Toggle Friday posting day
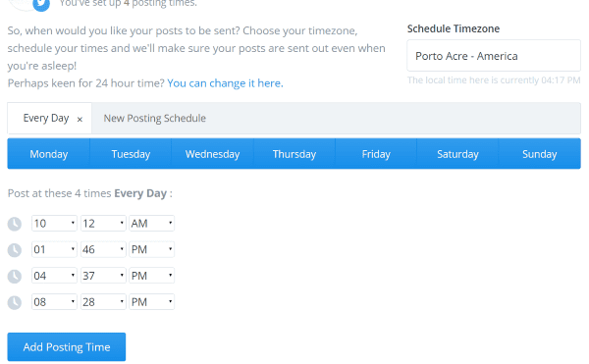Screen dimensions: 589x364 [x=376, y=154]
